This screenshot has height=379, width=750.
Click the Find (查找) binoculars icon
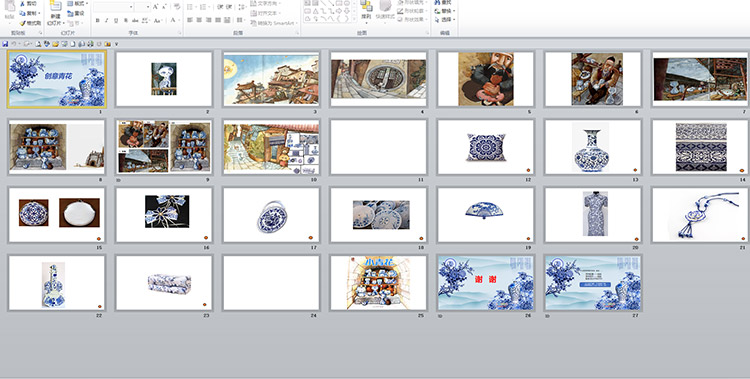438,2
